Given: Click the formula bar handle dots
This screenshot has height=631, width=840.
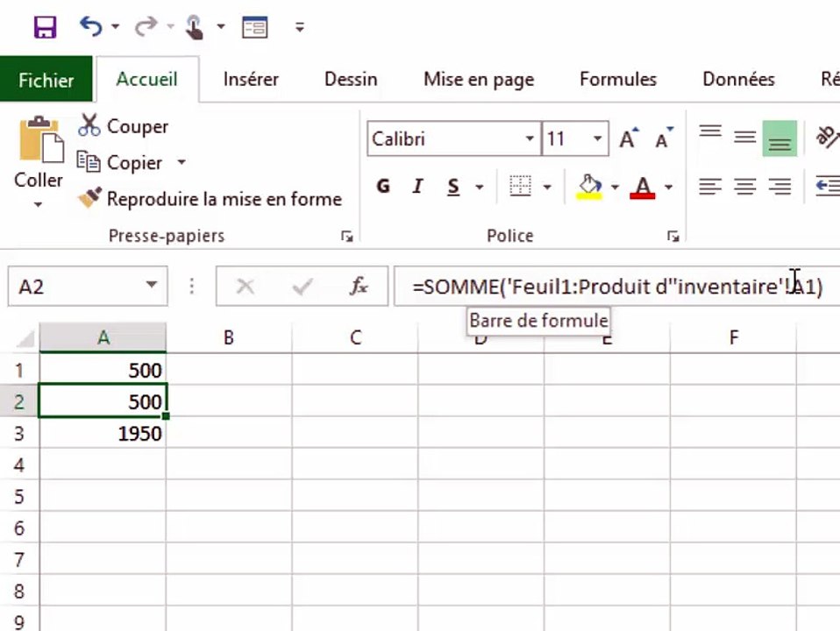Looking at the screenshot, I should tap(192, 287).
